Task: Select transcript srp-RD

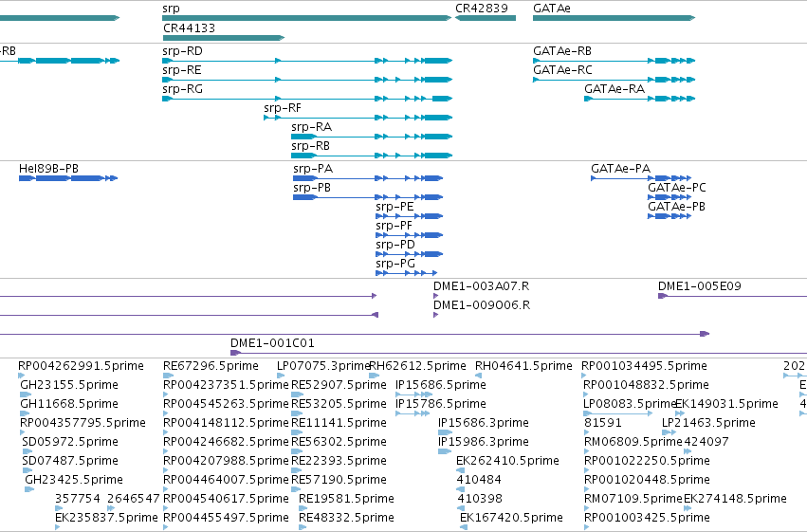Action: coord(307,61)
